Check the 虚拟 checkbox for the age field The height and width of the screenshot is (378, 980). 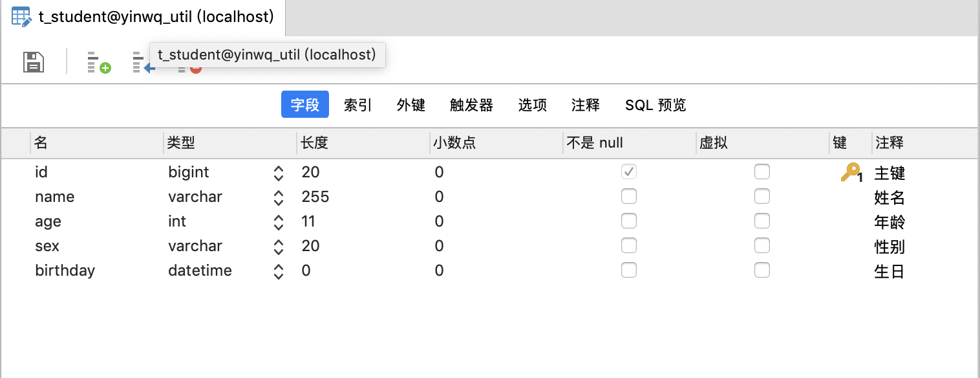pyautogui.click(x=762, y=221)
